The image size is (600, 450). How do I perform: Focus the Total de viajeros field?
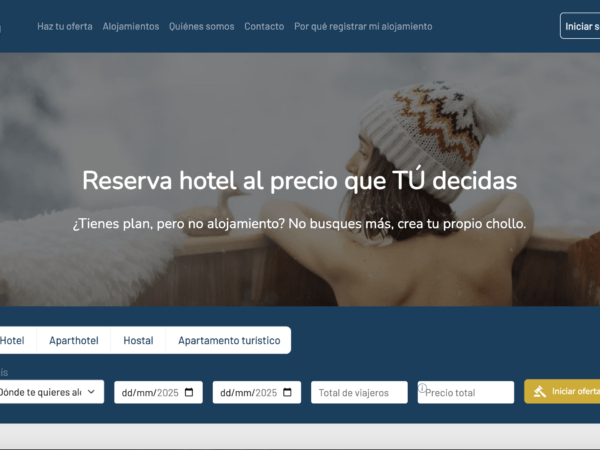pos(359,392)
